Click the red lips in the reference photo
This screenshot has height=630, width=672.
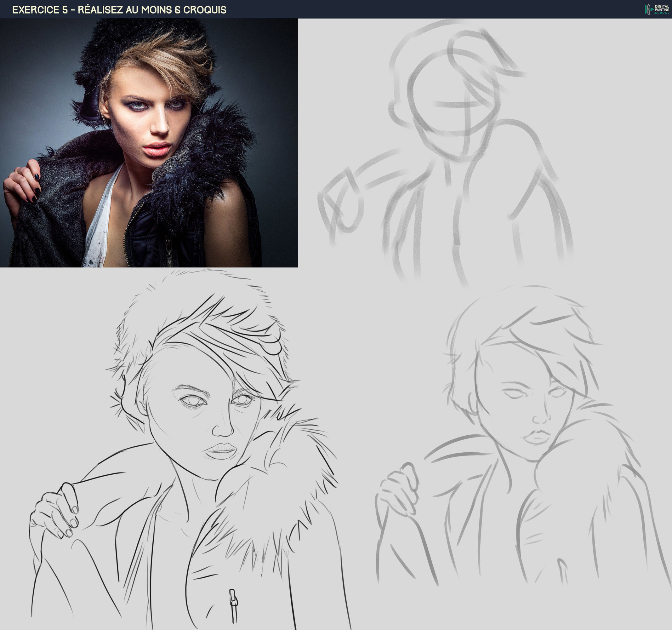point(157,149)
